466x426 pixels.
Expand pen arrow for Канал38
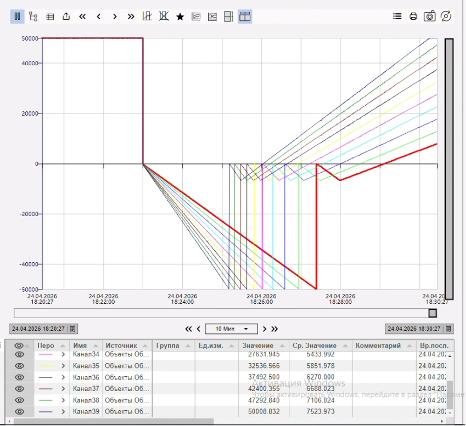(63, 400)
